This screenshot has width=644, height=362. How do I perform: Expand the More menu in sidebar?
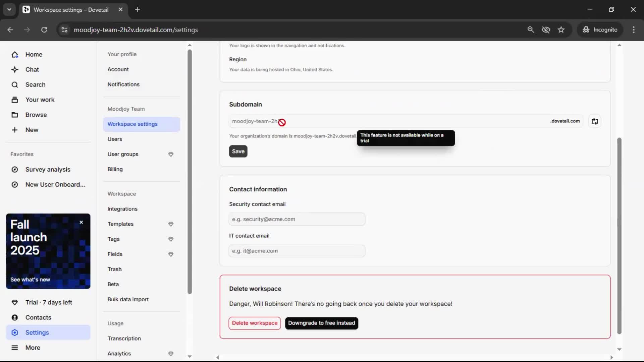point(15,348)
